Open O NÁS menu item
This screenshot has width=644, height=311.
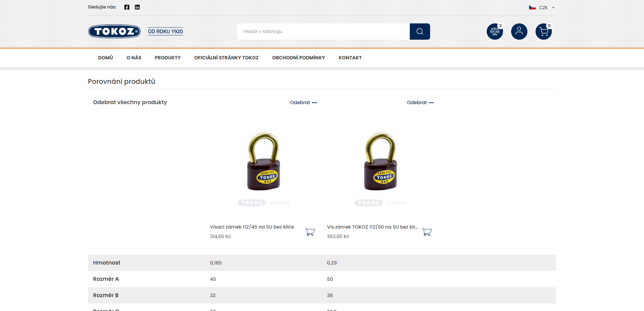134,58
